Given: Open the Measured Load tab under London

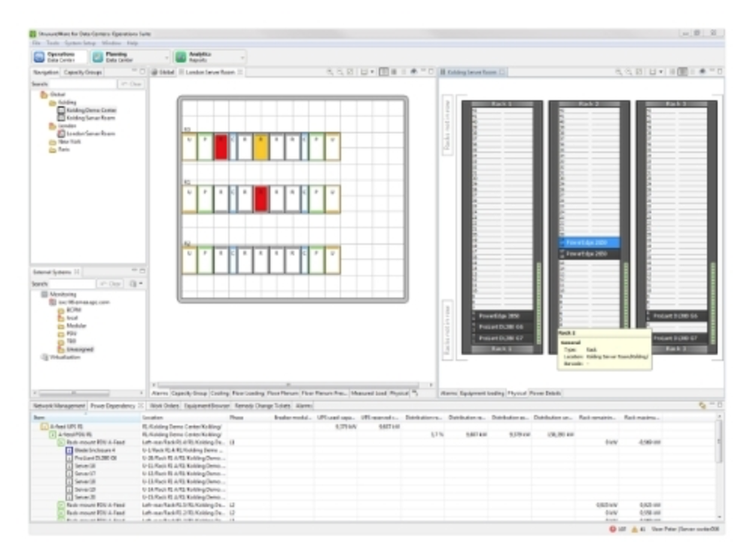Looking at the screenshot, I should click(369, 393).
